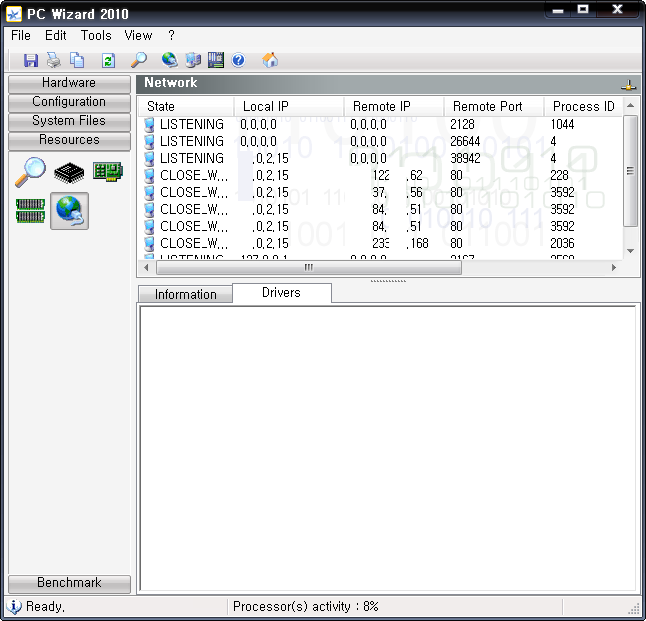
Task: Click the info icon next to Ready
Action: 14,607
